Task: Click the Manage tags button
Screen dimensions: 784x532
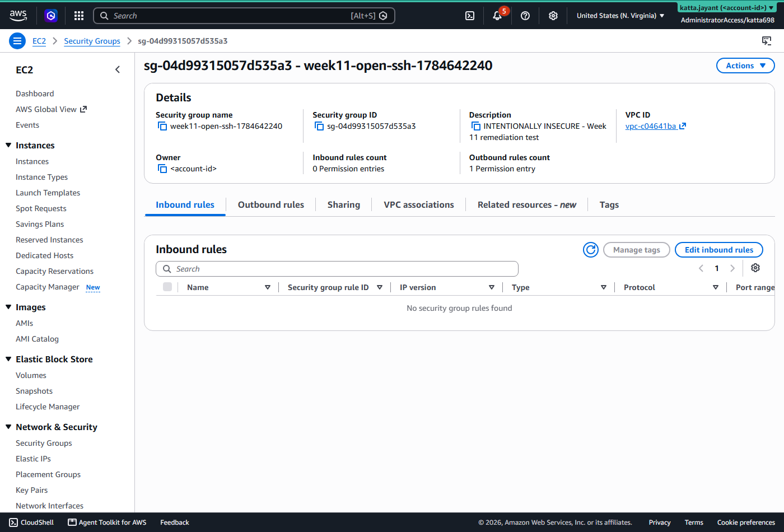Action: [x=637, y=250]
